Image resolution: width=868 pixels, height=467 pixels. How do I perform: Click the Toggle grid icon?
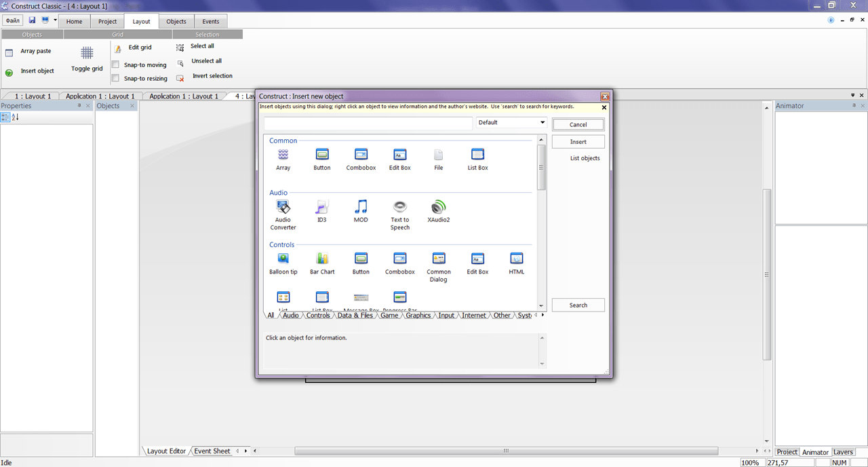tap(87, 53)
